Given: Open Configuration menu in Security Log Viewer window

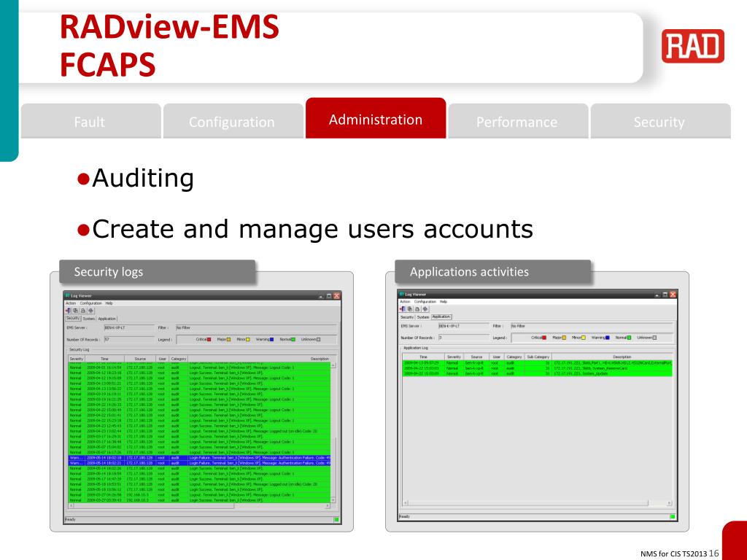Looking at the screenshot, I should [90, 303].
